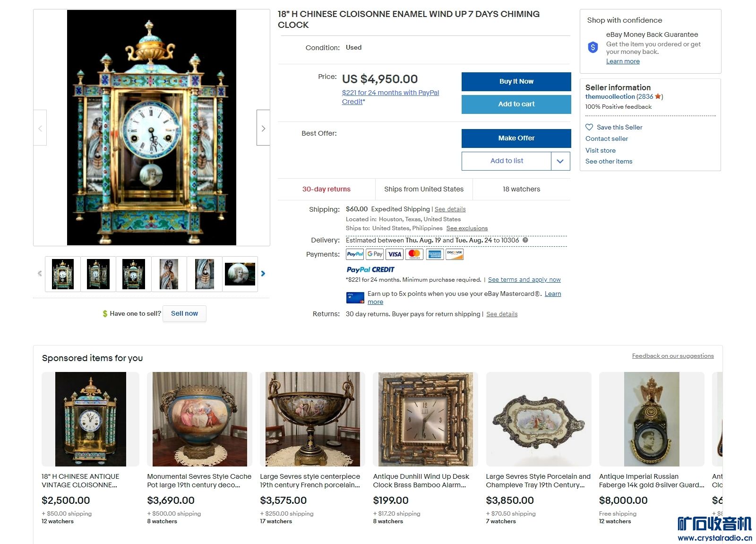Make an offer on the clock

tap(516, 138)
